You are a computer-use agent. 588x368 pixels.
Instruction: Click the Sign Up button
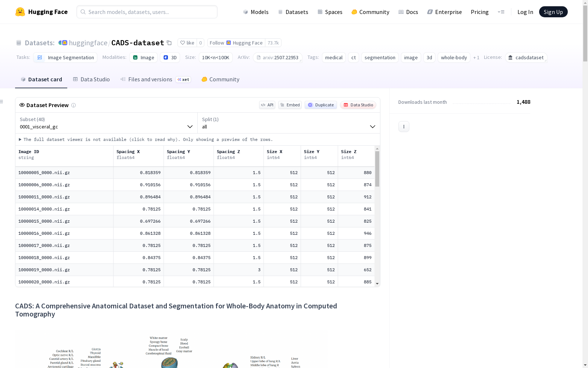553,12
